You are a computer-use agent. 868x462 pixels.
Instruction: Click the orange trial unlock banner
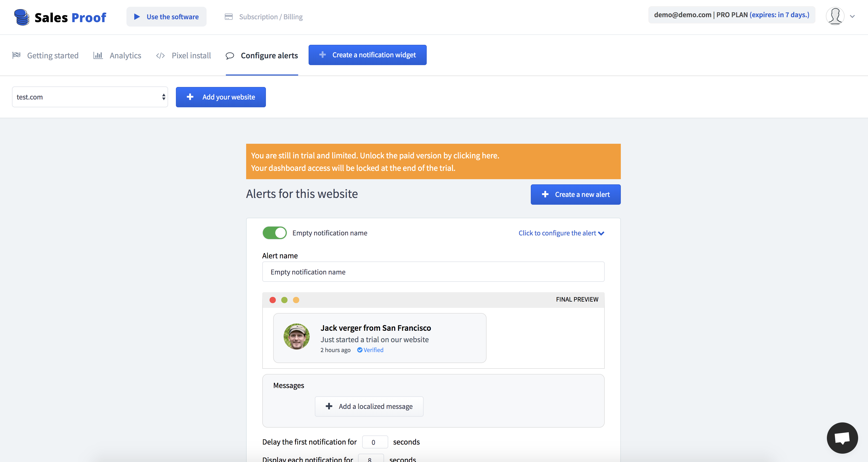pyautogui.click(x=433, y=161)
